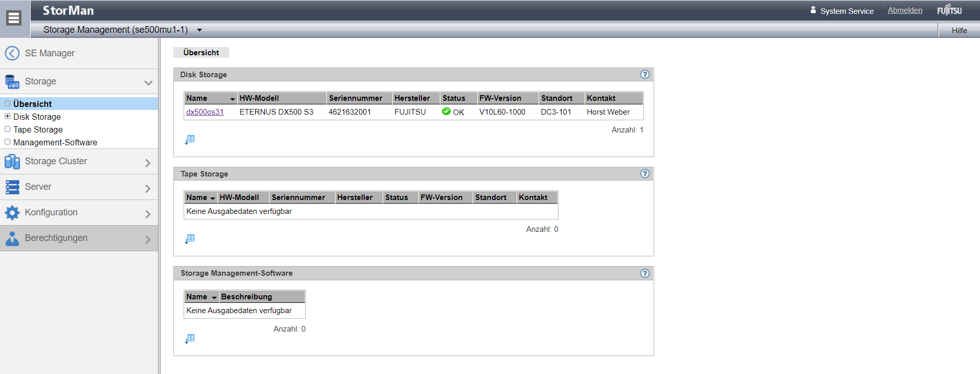Screen dimensions: 980x374
Task: Click the Beschreibung column header
Action: (262, 296)
